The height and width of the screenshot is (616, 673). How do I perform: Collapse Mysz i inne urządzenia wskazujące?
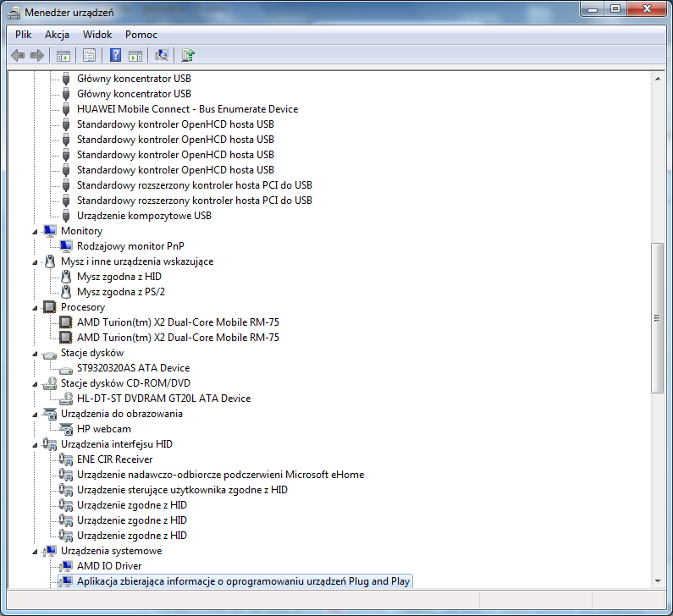36,262
